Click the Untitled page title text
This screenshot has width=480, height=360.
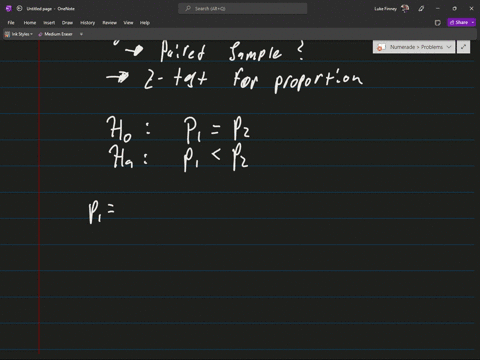[39, 9]
